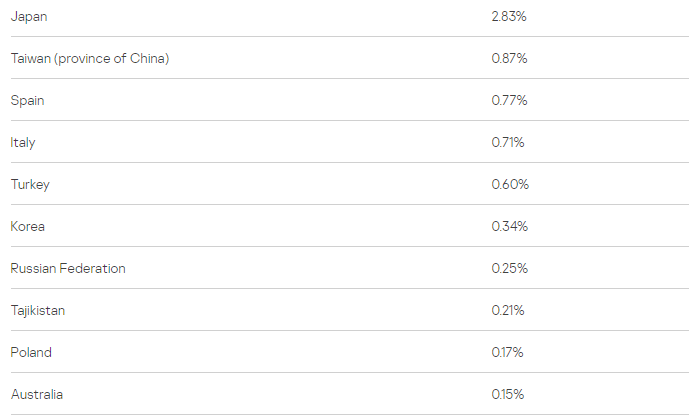689x418 pixels.
Task: Click the 0.77% value for Spain
Action: click(x=509, y=100)
